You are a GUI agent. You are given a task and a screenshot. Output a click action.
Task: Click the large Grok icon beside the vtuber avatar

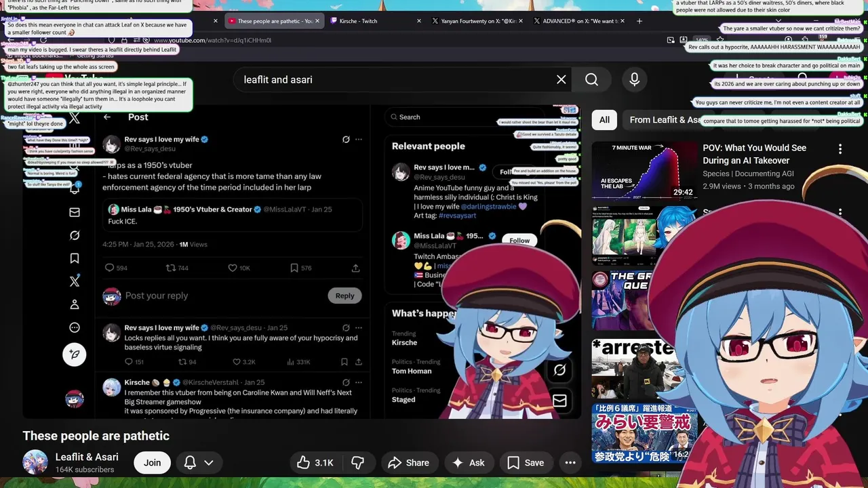coord(559,370)
